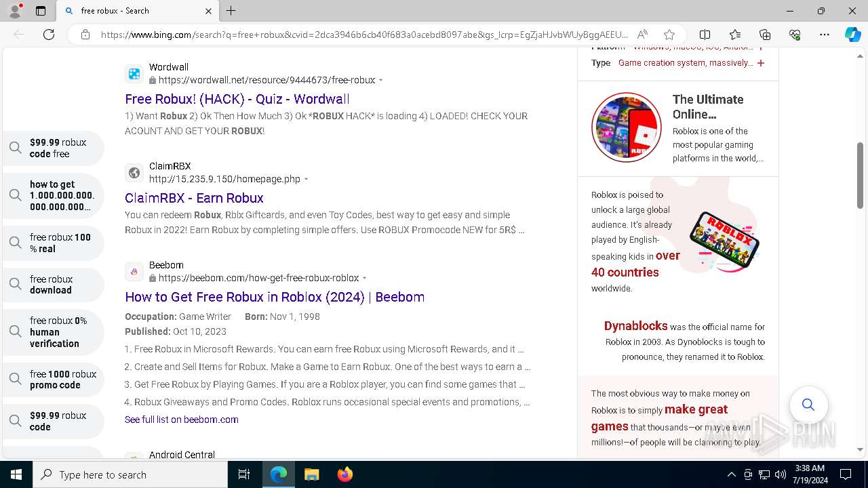
Task: Click 'See full list on beebom.com'
Action: [182, 420]
